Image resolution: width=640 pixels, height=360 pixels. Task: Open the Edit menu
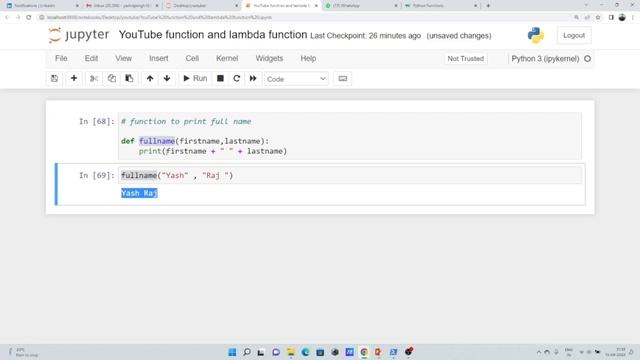pyautogui.click(x=91, y=58)
